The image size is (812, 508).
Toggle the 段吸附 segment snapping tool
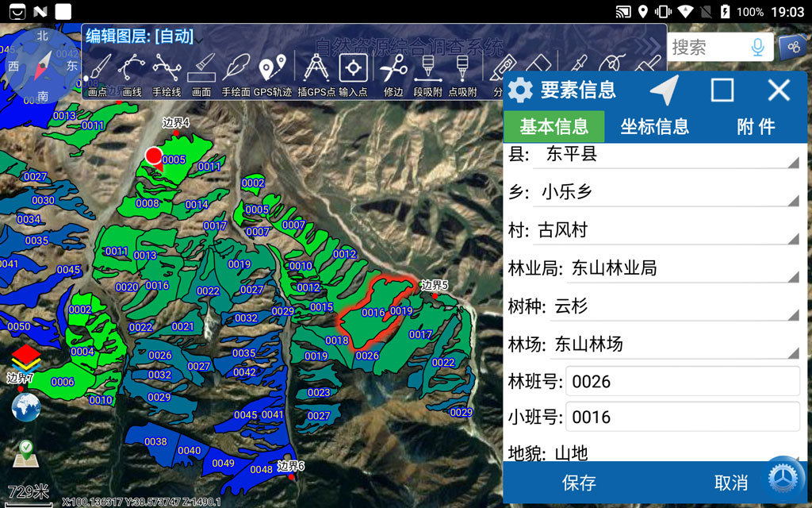[428, 74]
